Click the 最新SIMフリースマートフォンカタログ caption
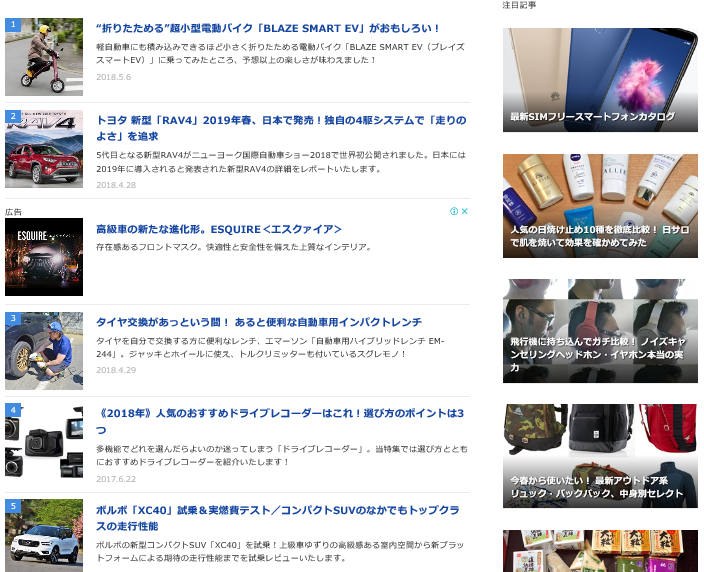Screen dimensions: 704x572 592,117
